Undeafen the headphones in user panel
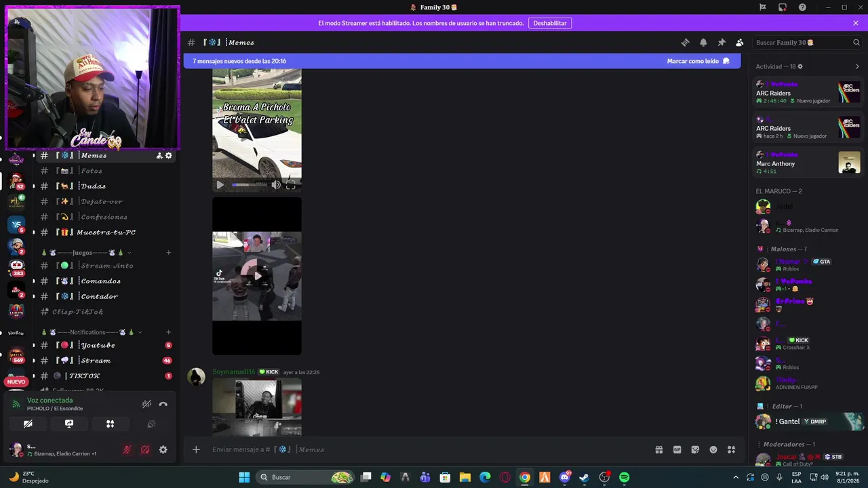 (x=145, y=449)
